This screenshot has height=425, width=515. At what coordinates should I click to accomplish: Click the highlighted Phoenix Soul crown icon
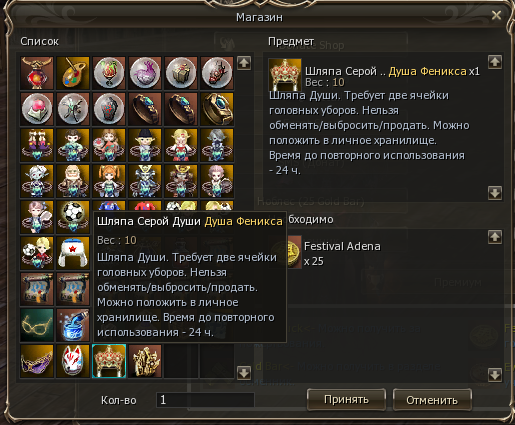[109, 361]
